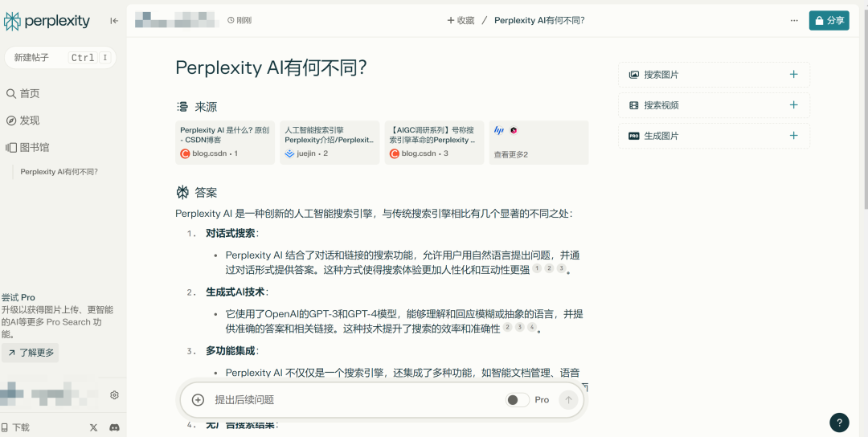Select thread Perplexity AI有何不同 in sidebar
Screen dimensions: 868x437
[59, 171]
